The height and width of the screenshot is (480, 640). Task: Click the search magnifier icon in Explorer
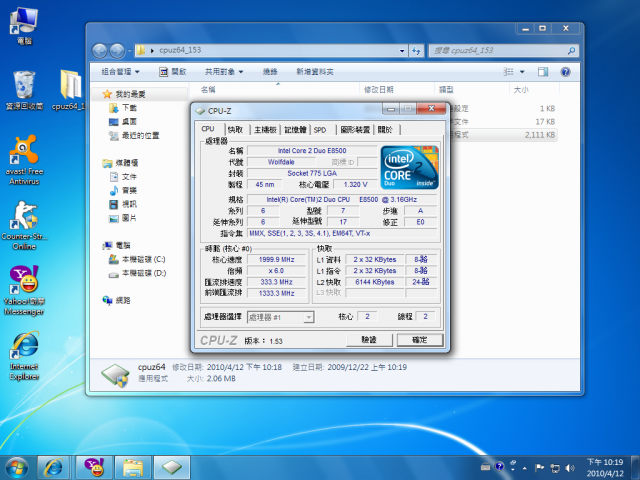(571, 51)
